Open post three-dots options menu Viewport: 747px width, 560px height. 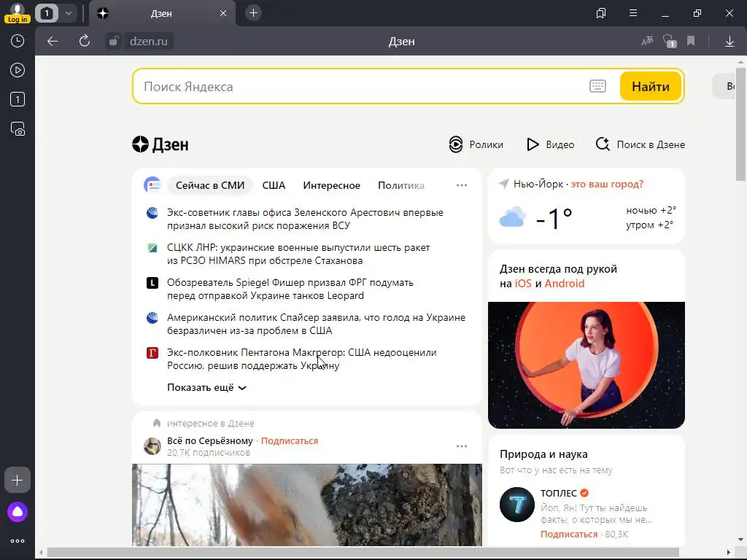point(462,446)
